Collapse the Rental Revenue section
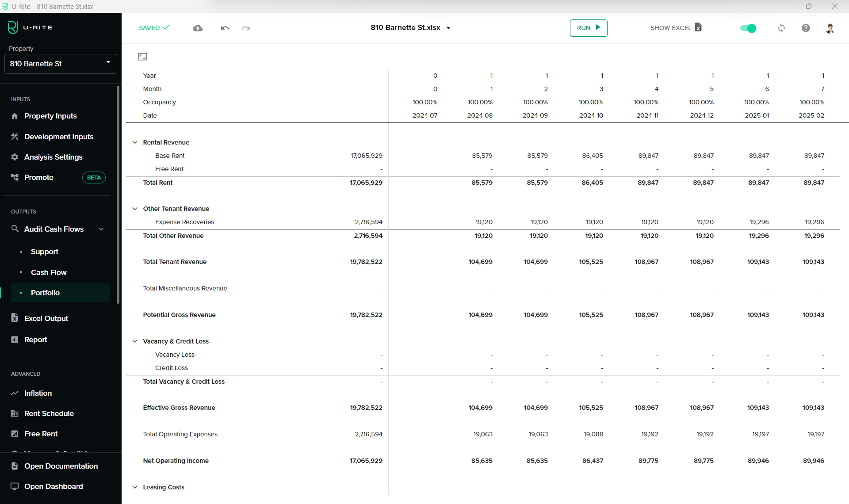 tap(135, 142)
